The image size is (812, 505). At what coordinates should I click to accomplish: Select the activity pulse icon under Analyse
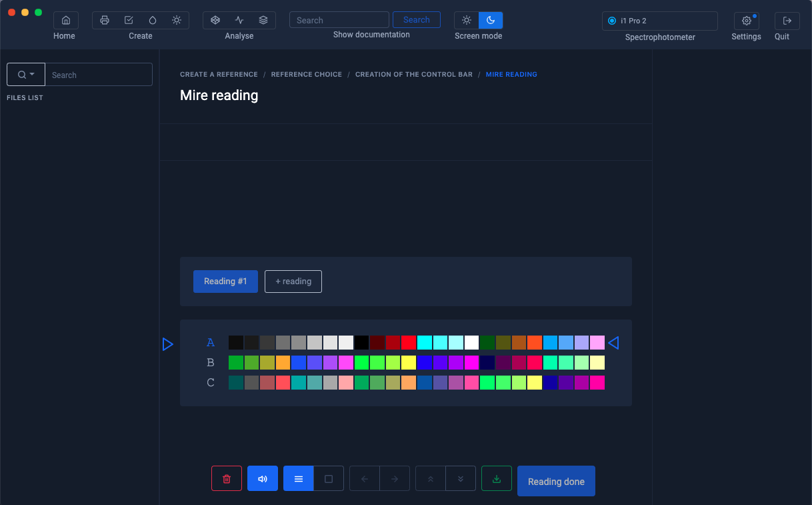(239, 21)
